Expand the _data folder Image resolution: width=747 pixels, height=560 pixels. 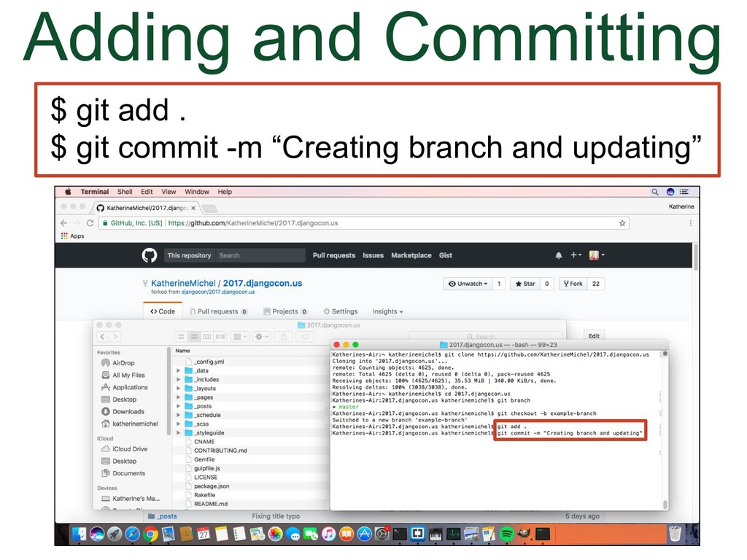click(179, 370)
